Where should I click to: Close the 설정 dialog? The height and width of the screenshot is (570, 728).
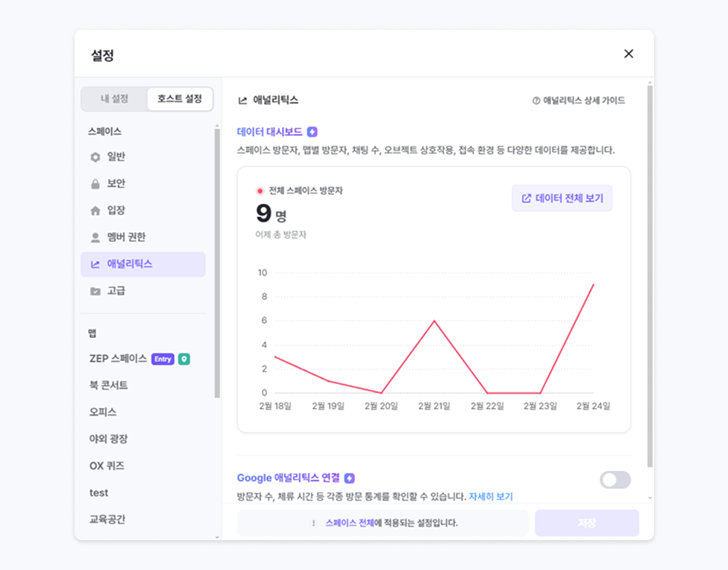coord(628,54)
